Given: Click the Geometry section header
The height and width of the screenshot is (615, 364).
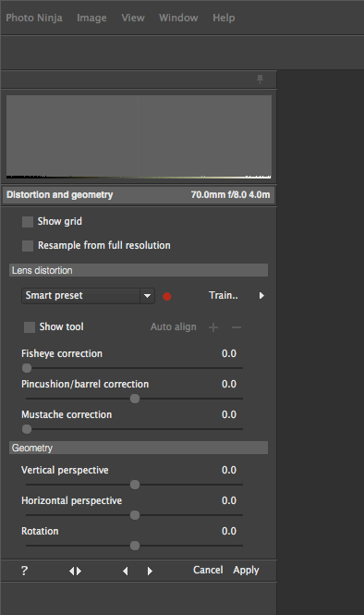Looking at the screenshot, I should (139, 448).
